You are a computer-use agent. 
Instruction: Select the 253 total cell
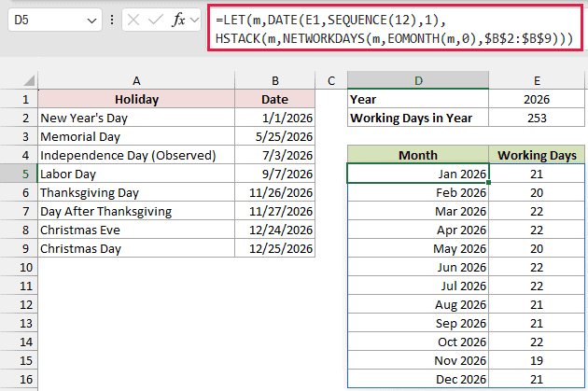[x=537, y=118]
